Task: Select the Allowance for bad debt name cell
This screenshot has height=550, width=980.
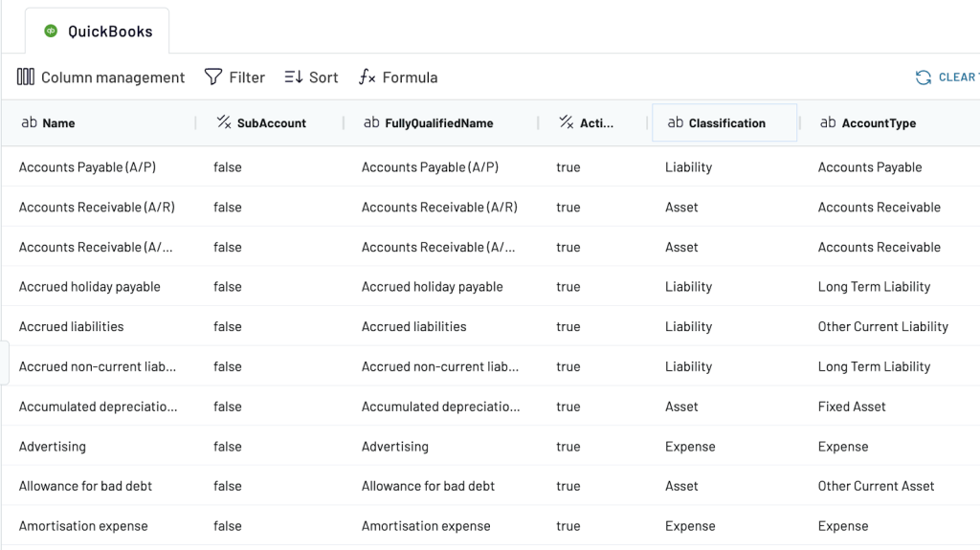Action: [85, 486]
